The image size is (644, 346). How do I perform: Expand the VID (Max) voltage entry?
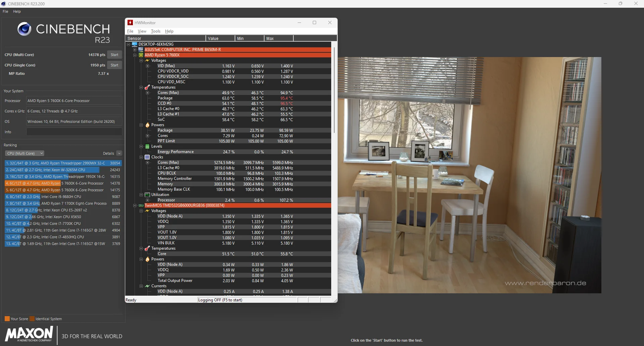click(147, 66)
